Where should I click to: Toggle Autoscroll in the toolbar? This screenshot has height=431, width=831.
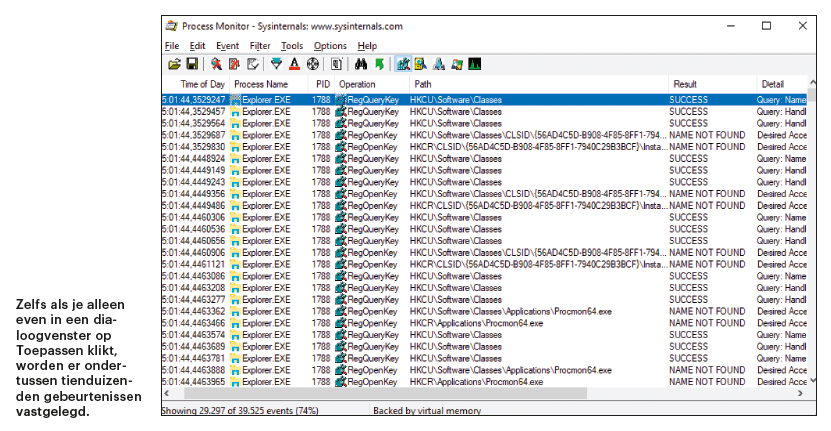click(x=234, y=64)
